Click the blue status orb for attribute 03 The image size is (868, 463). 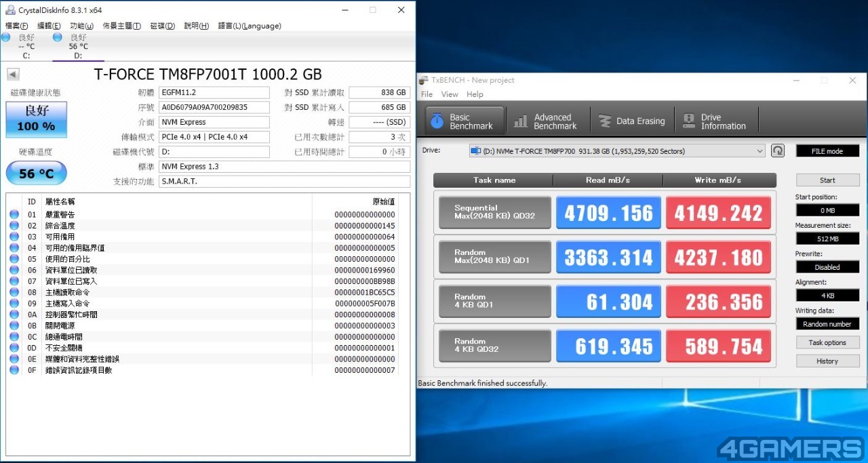pos(14,237)
